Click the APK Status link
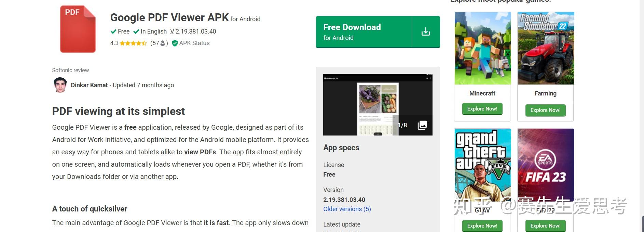The image size is (644, 232). coord(194,43)
